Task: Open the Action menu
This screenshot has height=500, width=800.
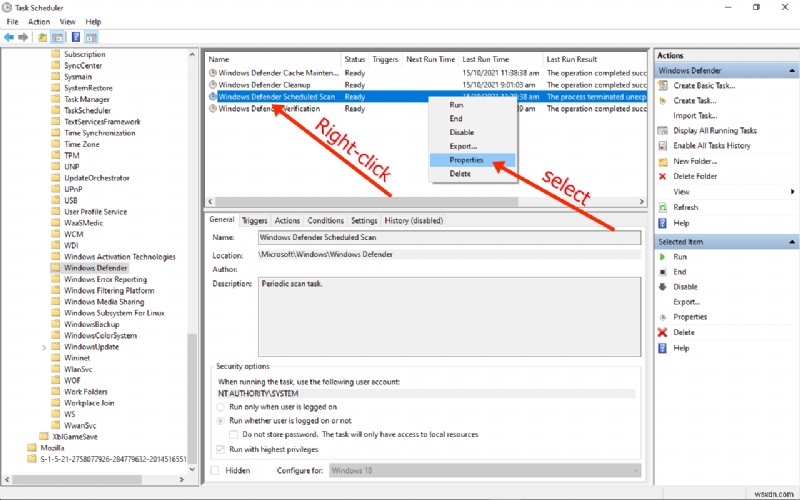Action: pos(39,21)
